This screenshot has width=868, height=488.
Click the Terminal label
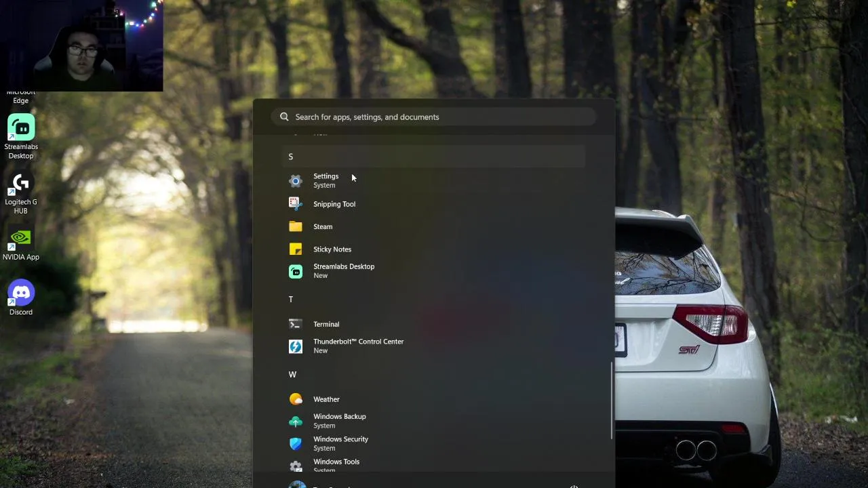coord(326,324)
